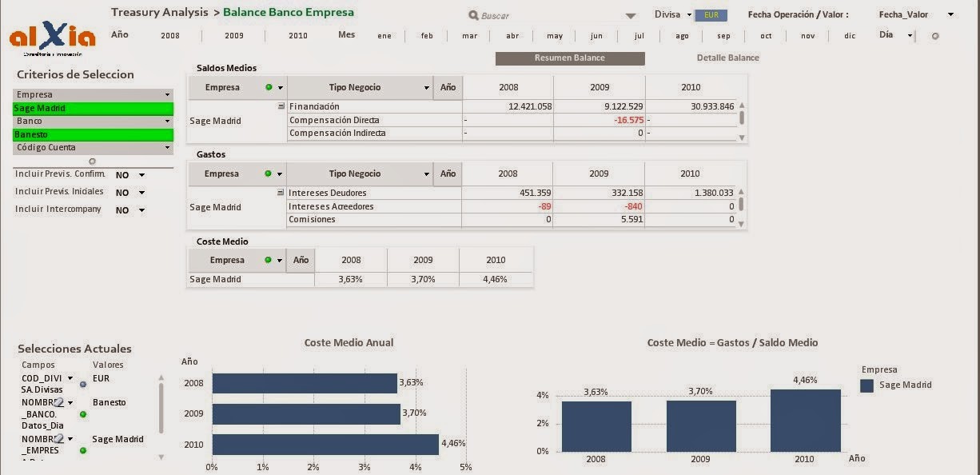Deselect the green Banesto criteria value
Screen dimensions: 980x475
[x=93, y=134]
